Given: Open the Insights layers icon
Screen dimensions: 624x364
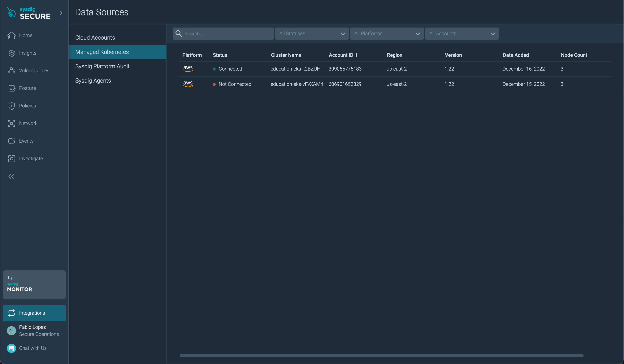Looking at the screenshot, I should (x=11, y=53).
